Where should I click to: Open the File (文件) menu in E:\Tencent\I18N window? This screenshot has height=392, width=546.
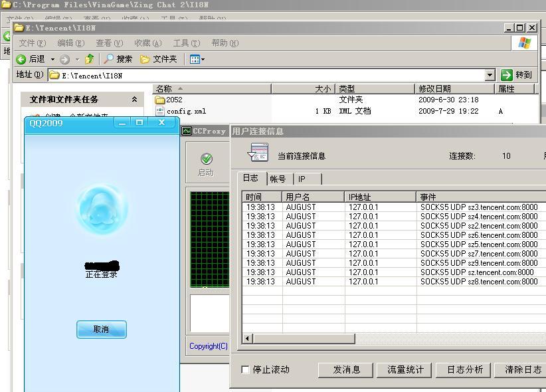(x=33, y=43)
